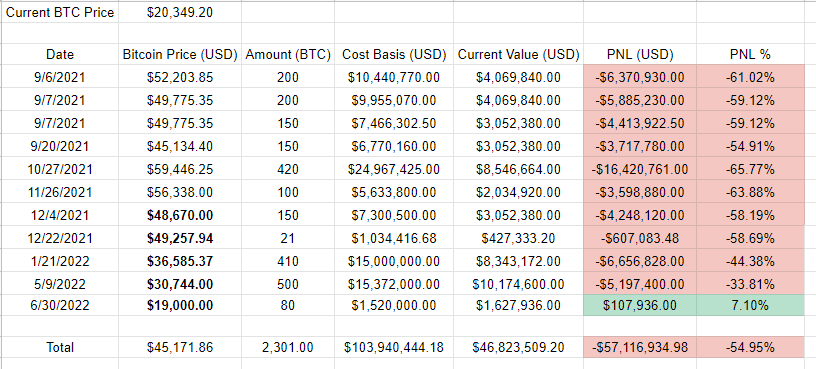Screen dimensions: 816x369
Task: Click the $103,940,444.18 total cost basis cell
Action: (x=394, y=347)
